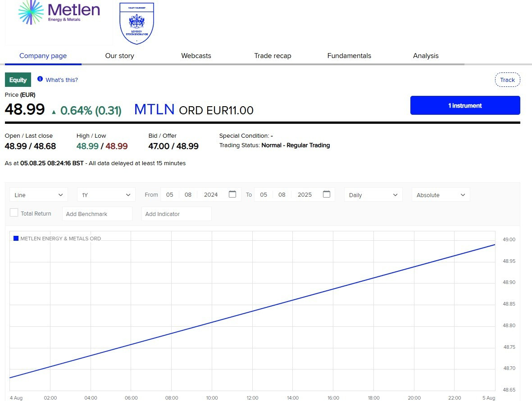
Task: Open the Our story tab
Action: [x=119, y=56]
